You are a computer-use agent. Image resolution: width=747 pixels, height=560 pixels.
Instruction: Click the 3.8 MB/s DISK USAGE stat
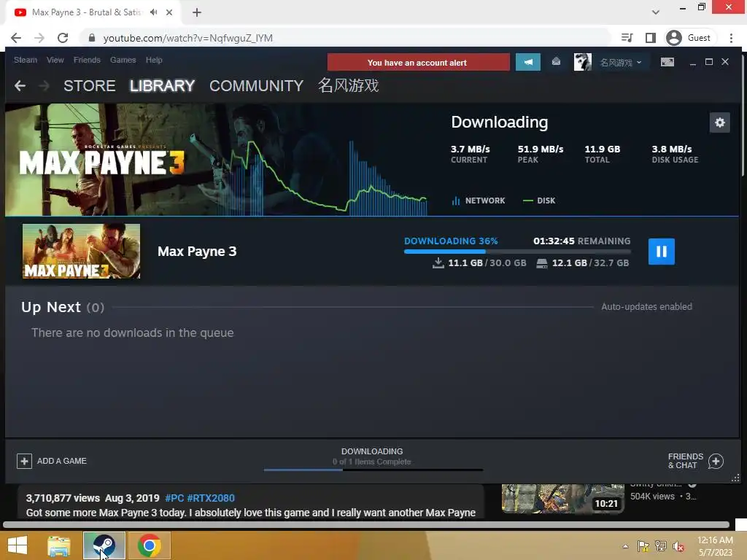(675, 154)
